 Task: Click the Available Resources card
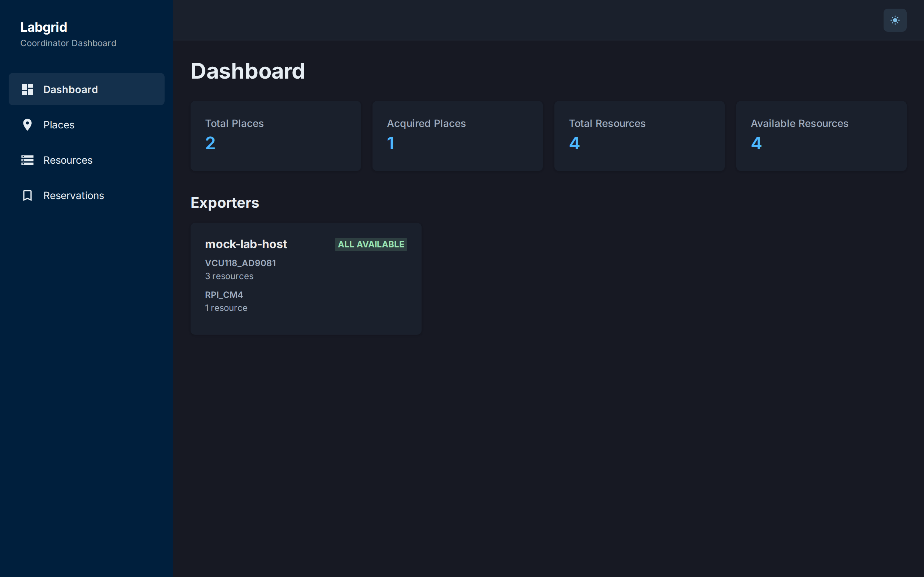[x=821, y=136]
